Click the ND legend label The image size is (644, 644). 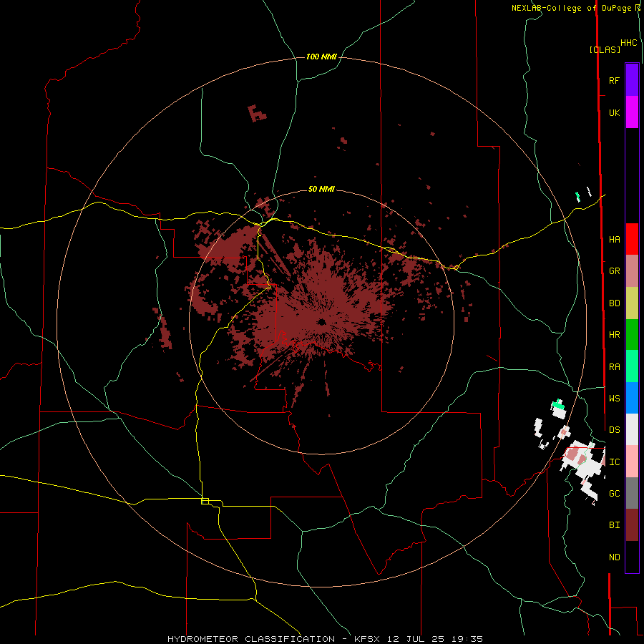[x=614, y=557]
